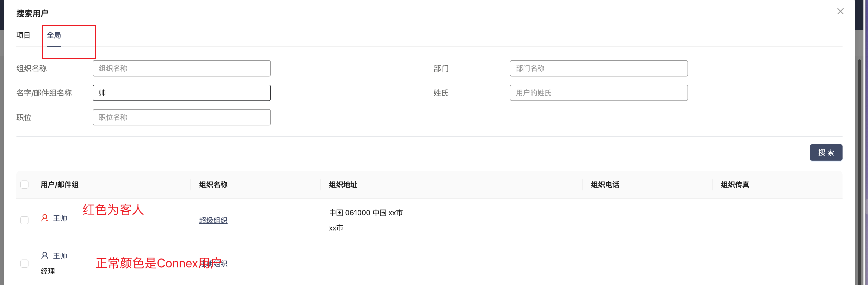Click the dark user icon beside 经理 row
The width and height of the screenshot is (868, 285).
[x=45, y=255]
